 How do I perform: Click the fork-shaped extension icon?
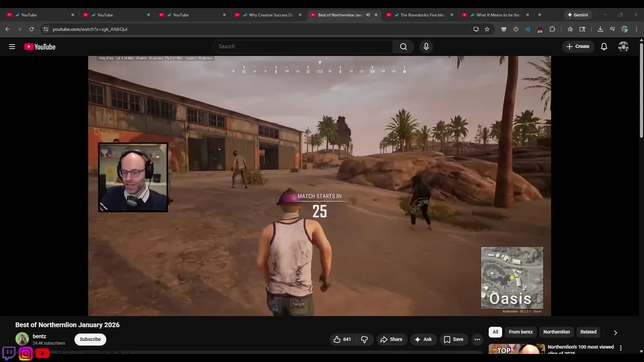click(x=504, y=29)
